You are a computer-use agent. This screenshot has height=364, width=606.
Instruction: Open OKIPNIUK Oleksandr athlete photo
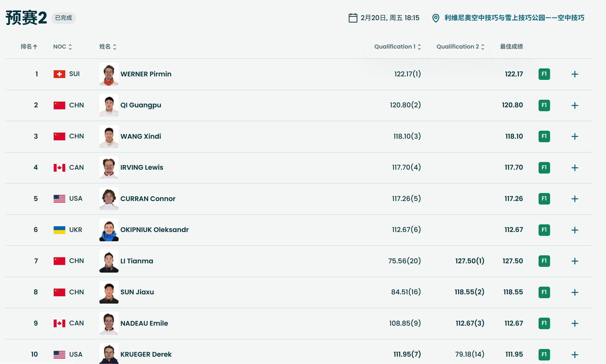(109, 230)
